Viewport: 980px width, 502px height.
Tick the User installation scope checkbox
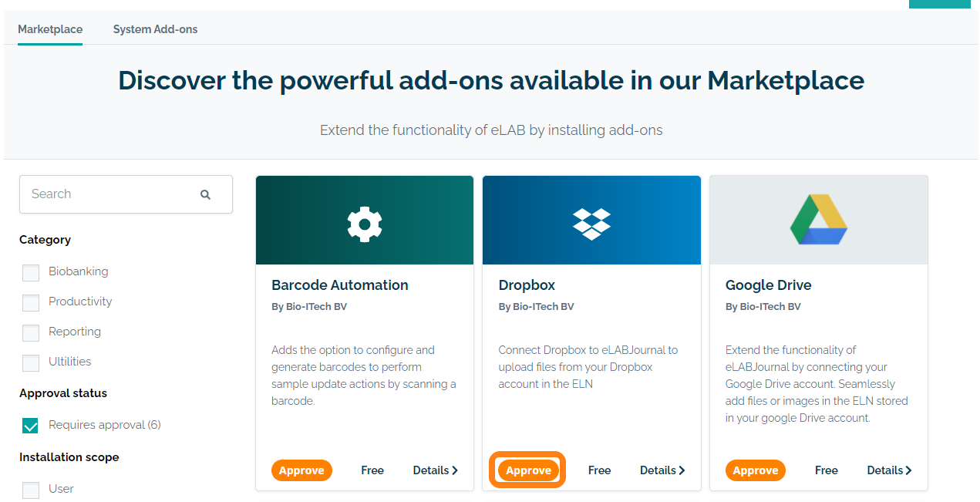pos(31,490)
